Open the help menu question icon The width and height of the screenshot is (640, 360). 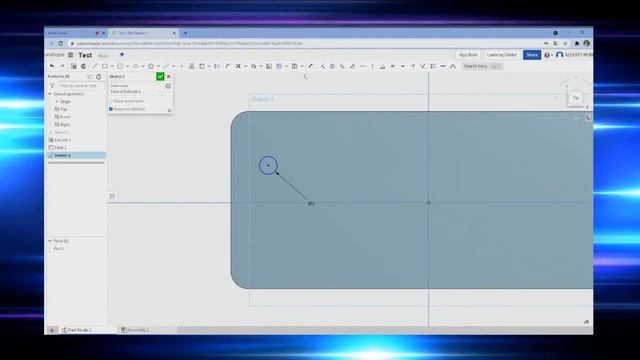click(547, 55)
